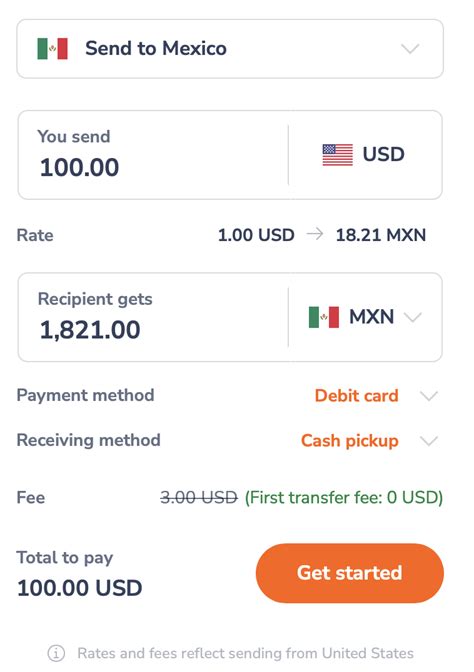Image resolution: width=474 pixels, height=672 pixels.
Task: Click the United States flag icon
Action: [x=337, y=155]
